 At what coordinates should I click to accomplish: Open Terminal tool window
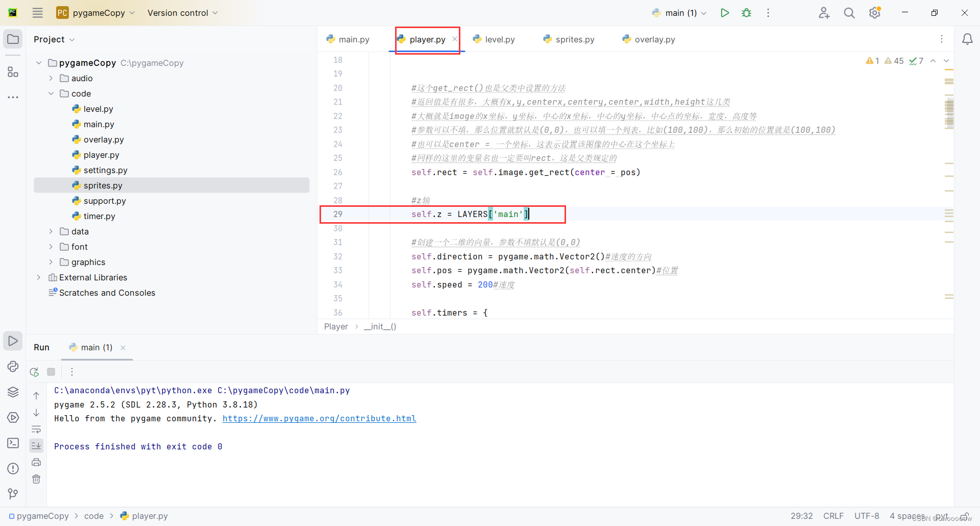click(x=13, y=443)
